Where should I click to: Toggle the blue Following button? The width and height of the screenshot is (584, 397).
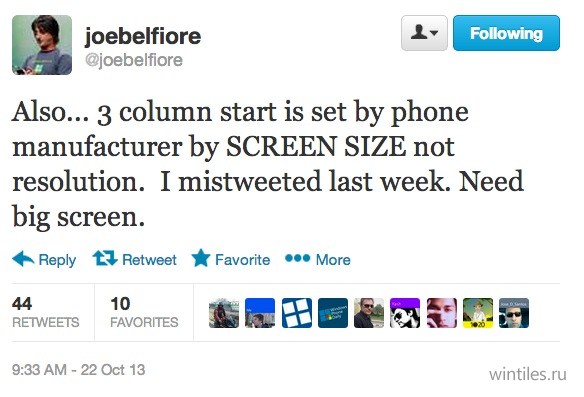(506, 33)
